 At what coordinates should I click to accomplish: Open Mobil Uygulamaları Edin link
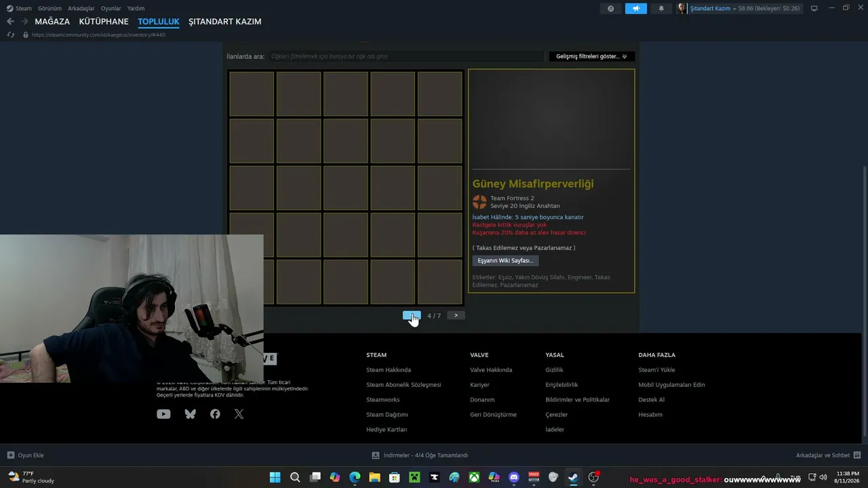(x=671, y=385)
